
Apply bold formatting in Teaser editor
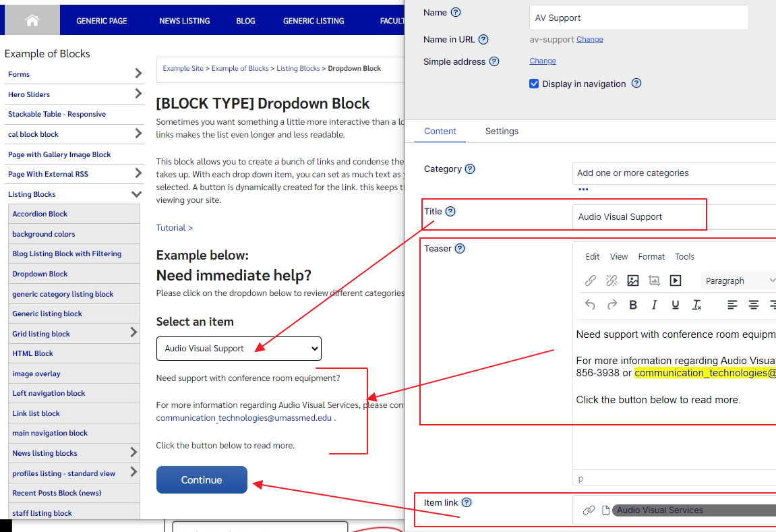633,305
